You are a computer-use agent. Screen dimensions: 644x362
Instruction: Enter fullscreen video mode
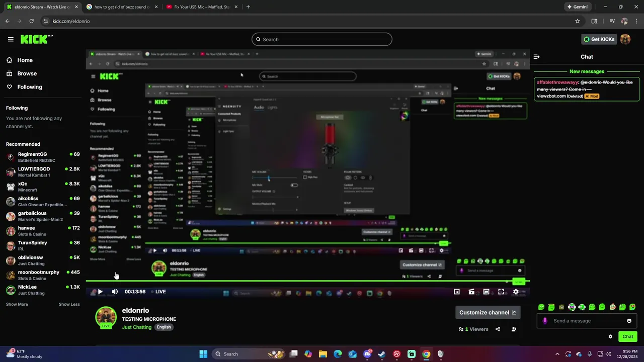coord(501,292)
